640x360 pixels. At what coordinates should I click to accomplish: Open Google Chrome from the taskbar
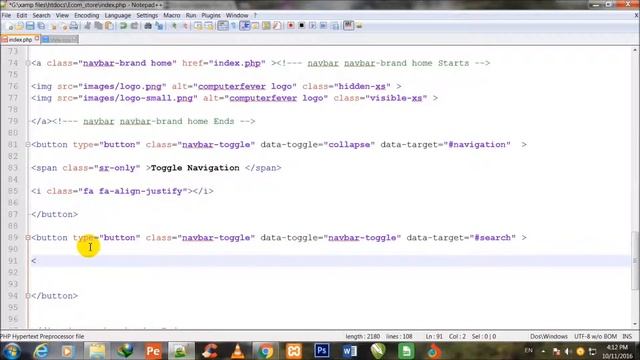click(266, 351)
